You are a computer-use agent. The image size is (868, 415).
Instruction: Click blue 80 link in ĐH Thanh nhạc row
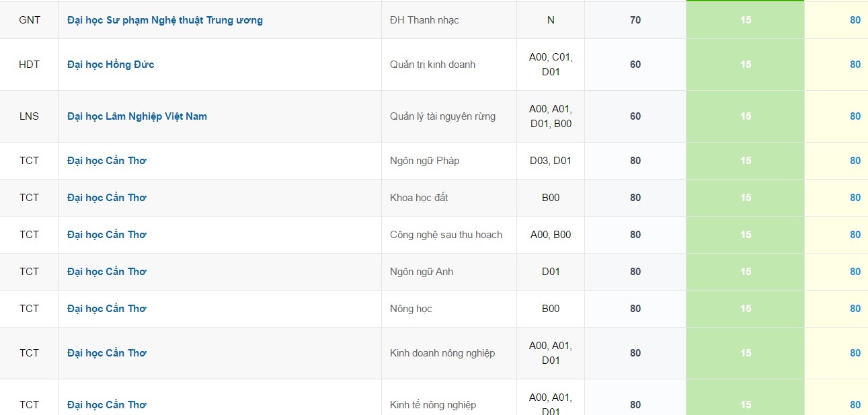[855, 20]
